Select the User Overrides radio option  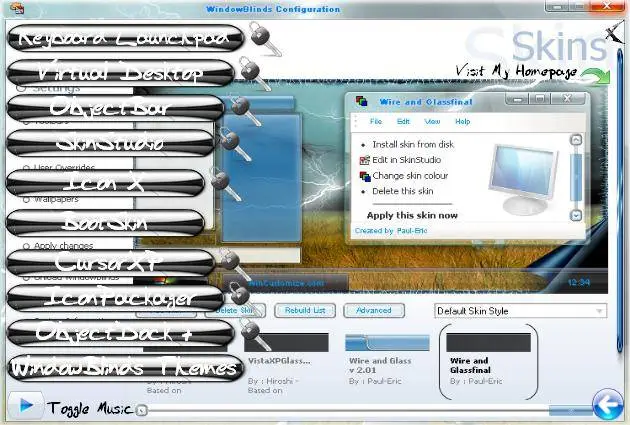click(x=27, y=168)
